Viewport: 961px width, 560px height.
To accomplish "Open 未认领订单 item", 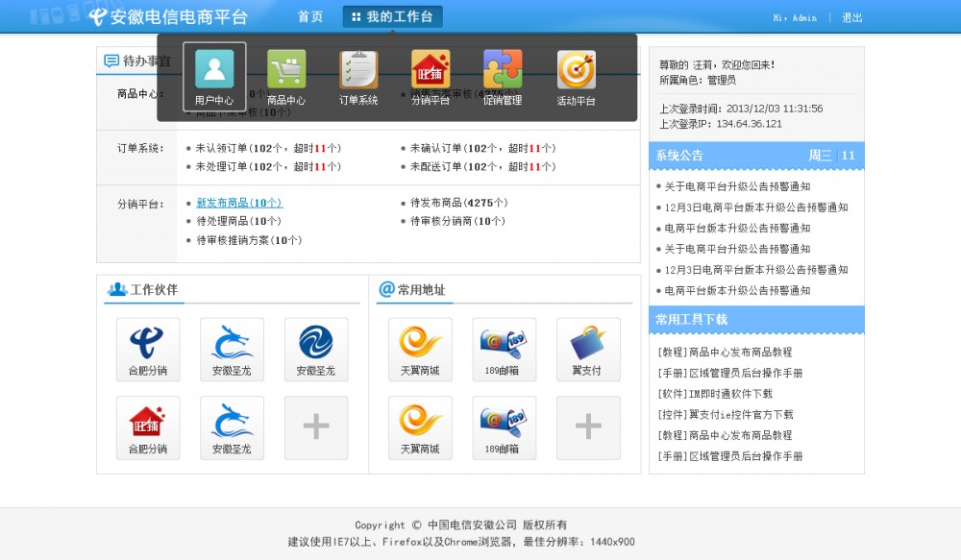I will tap(268, 148).
